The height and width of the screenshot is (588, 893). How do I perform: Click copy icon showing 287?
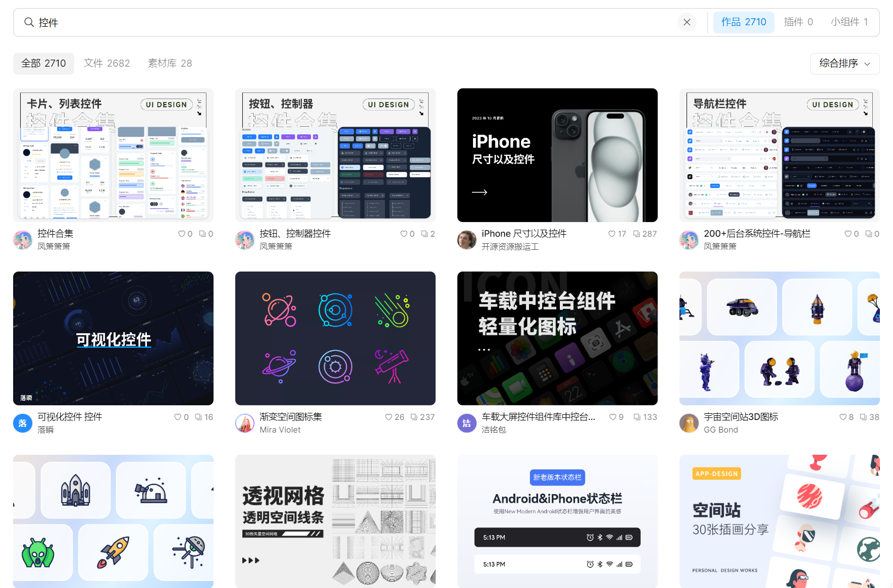point(637,234)
